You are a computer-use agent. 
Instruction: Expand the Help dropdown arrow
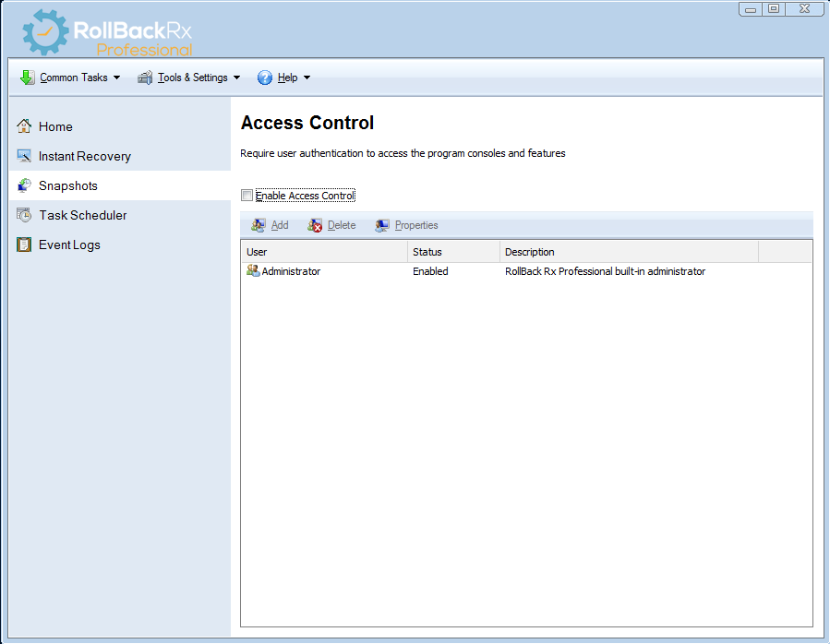(x=307, y=78)
